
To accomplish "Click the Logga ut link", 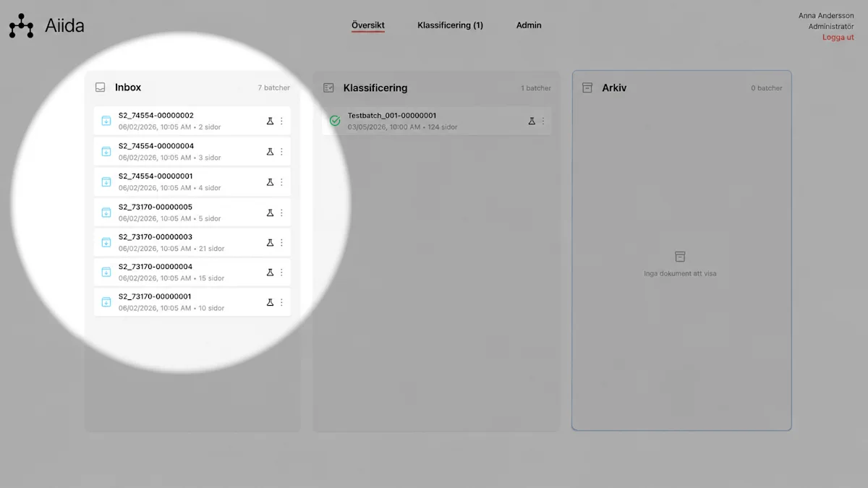I will coord(838,37).
